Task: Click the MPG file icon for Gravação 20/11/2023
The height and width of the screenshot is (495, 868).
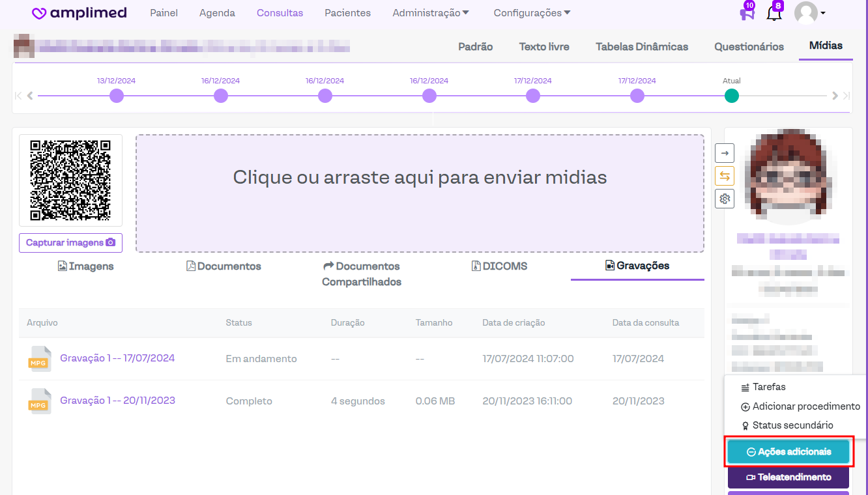Action: [39, 401]
